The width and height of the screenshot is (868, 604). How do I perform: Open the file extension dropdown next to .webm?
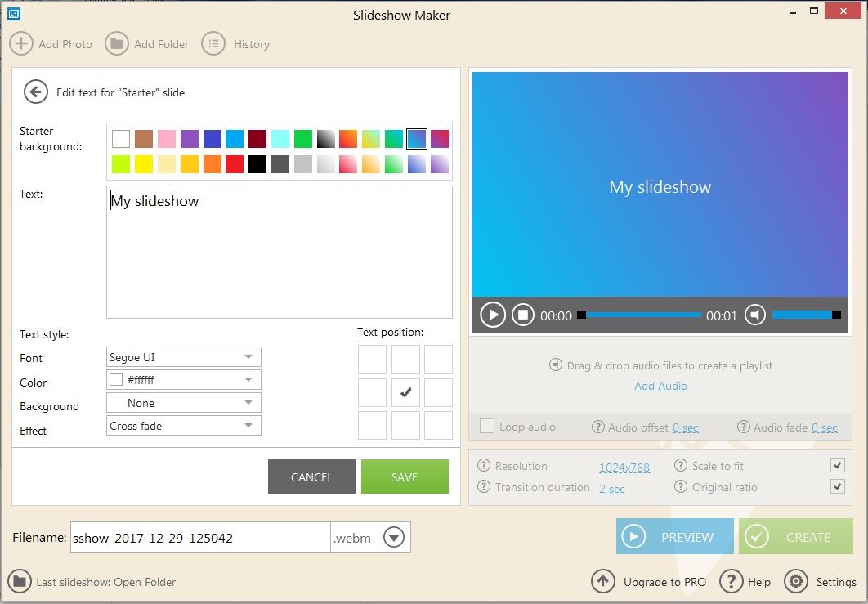pos(393,537)
